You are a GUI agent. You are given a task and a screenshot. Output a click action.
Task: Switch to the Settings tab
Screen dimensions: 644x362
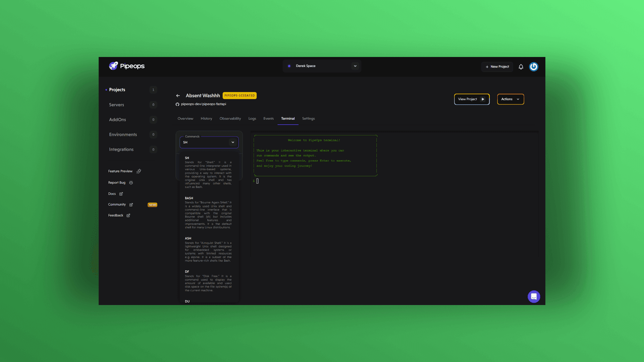point(308,119)
